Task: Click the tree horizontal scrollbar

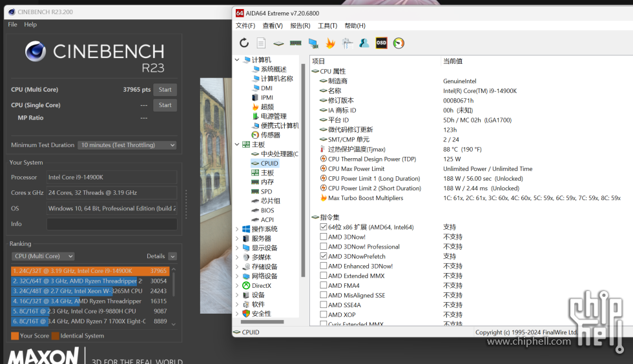Action: pyautogui.click(x=262, y=321)
